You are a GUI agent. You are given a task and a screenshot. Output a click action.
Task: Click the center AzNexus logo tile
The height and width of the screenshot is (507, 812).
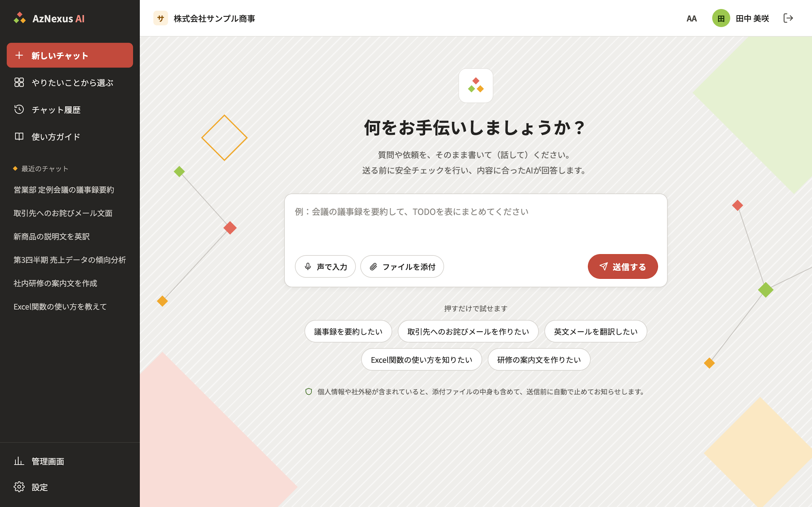[476, 85]
